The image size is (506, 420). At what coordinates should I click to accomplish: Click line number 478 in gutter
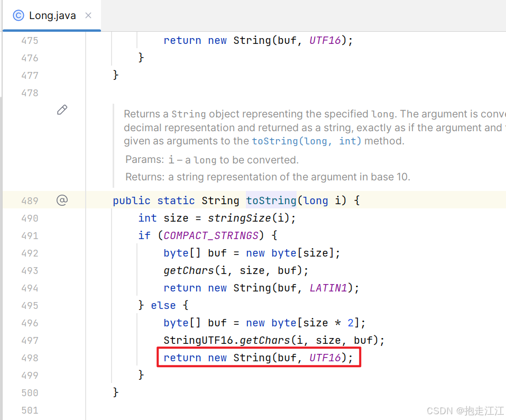(30, 93)
